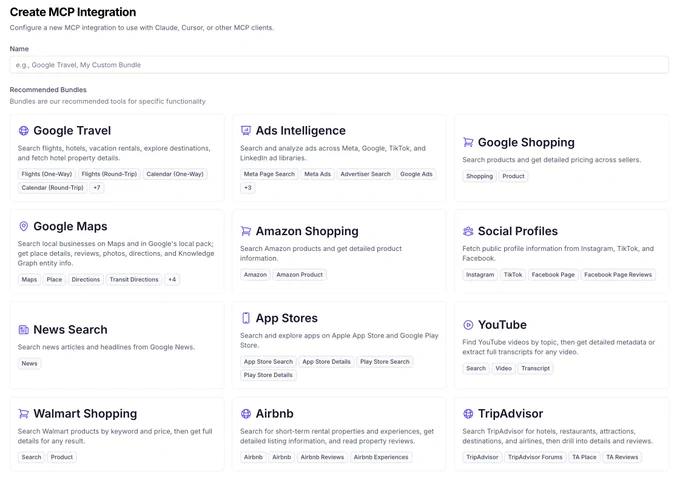Click the YouTube play icon
680x477 pixels.
coord(468,325)
